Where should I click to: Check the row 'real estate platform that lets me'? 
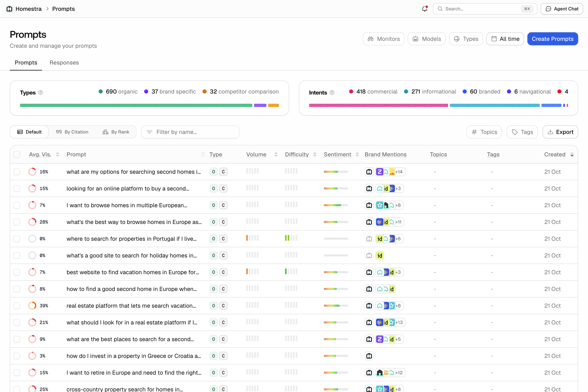pyautogui.click(x=17, y=306)
